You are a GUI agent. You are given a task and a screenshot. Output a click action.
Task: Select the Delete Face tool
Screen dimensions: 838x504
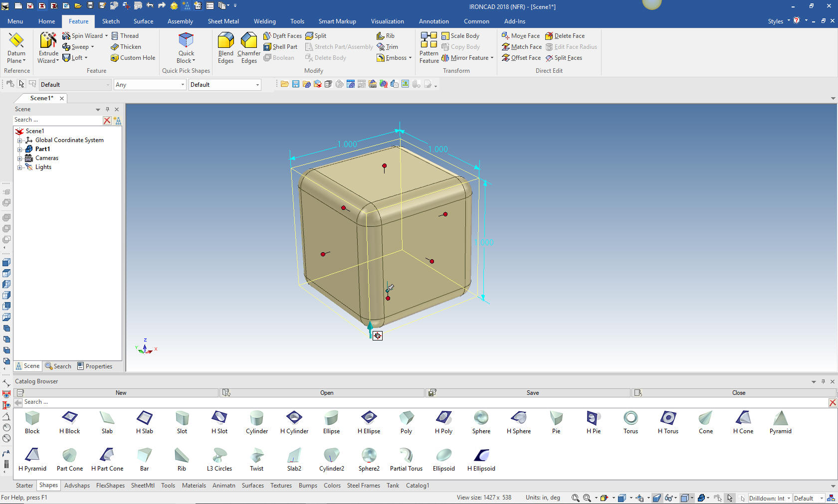click(565, 36)
